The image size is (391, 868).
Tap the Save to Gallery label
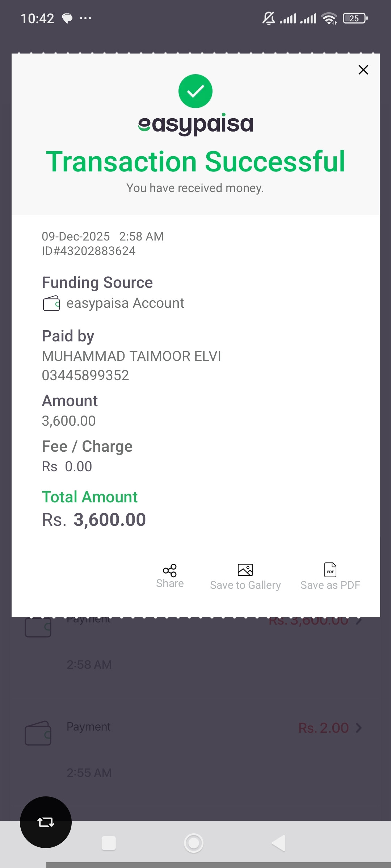(245, 585)
